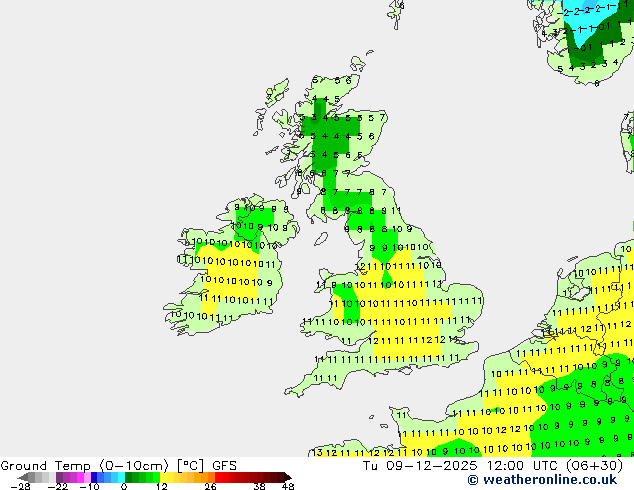The height and width of the screenshot is (490, 634).
Task: Click the -28 legend scale label
Action: (x=20, y=486)
